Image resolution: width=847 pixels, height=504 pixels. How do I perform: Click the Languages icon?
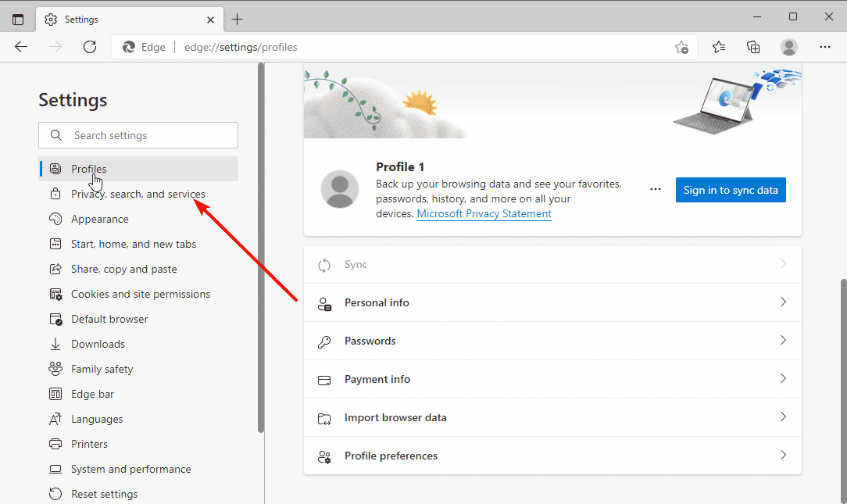click(x=55, y=419)
